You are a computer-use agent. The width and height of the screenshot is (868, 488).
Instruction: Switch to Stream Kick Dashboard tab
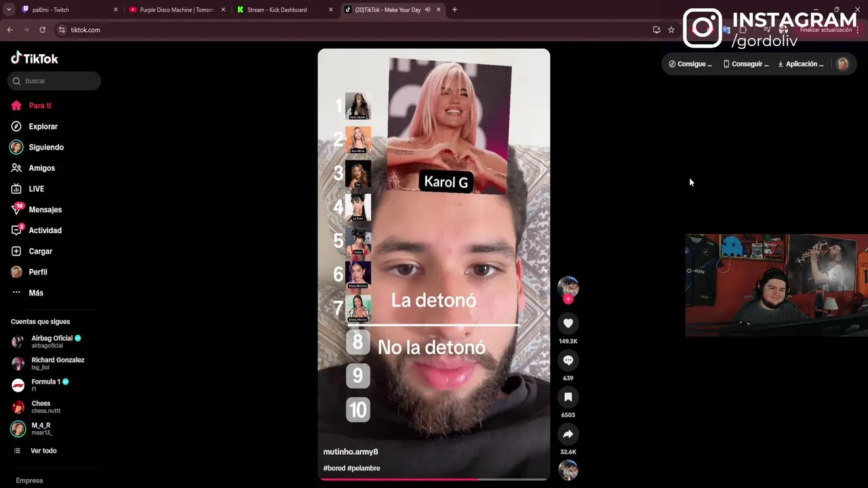point(283,9)
